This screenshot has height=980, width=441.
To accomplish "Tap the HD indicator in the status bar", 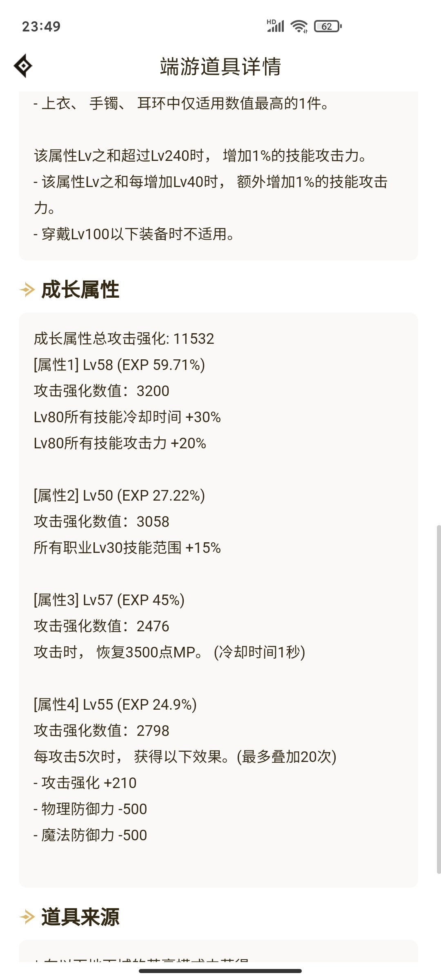I will point(270,21).
